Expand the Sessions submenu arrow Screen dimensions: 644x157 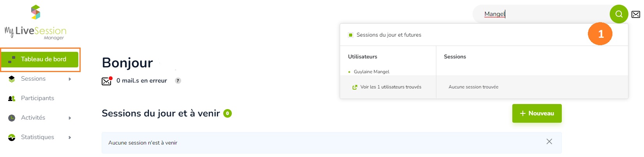pyautogui.click(x=70, y=79)
